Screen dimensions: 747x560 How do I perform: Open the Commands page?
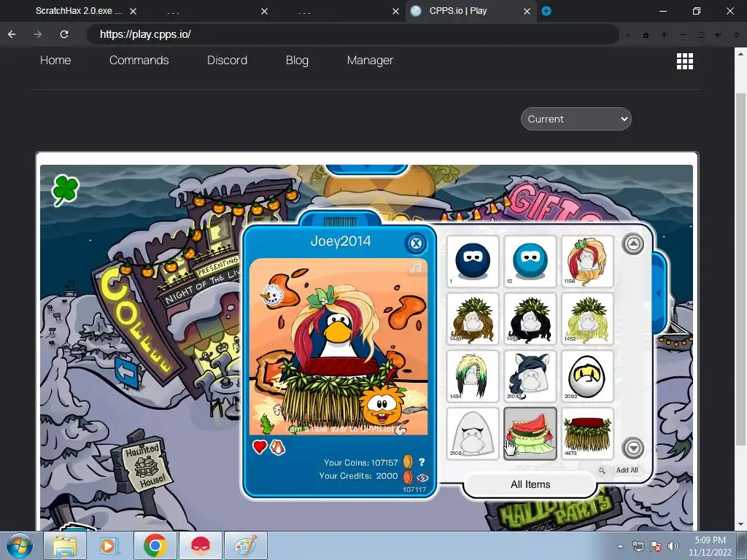pos(139,61)
